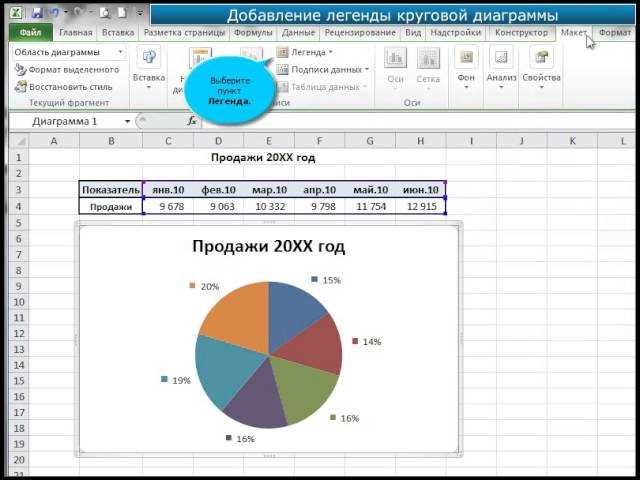
Task: Click the Save icon in quick access toolbar
Action: click(x=37, y=13)
